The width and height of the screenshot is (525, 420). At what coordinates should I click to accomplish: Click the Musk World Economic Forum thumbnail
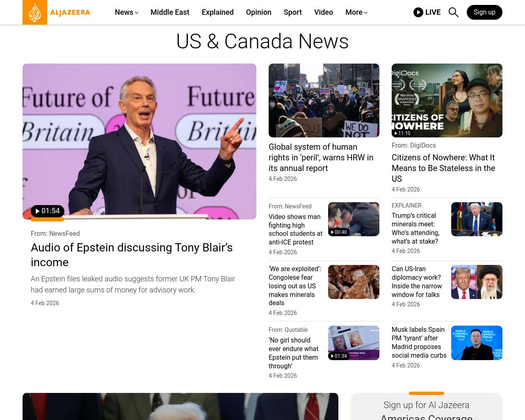477,343
